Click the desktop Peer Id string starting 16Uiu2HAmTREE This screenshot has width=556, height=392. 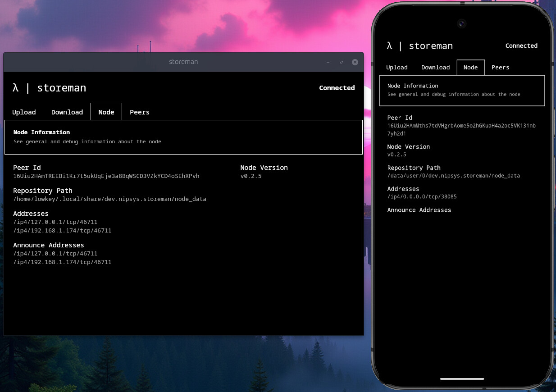(x=106, y=176)
